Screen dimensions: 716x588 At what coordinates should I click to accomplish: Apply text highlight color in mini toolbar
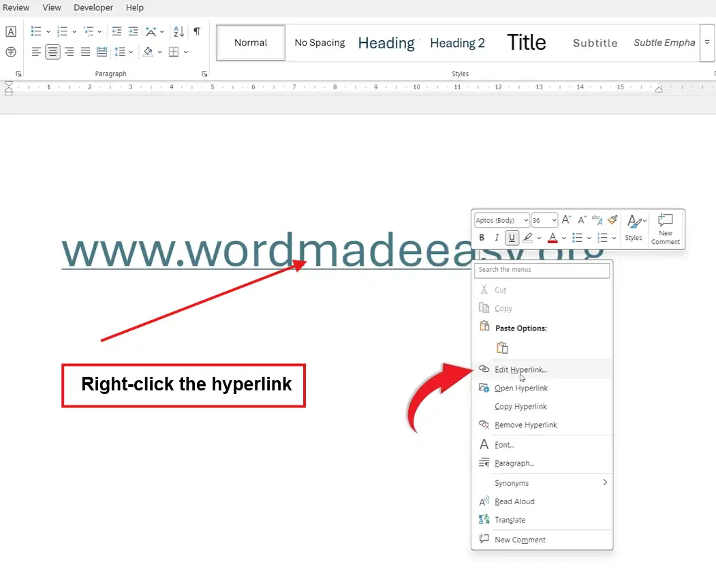(527, 238)
